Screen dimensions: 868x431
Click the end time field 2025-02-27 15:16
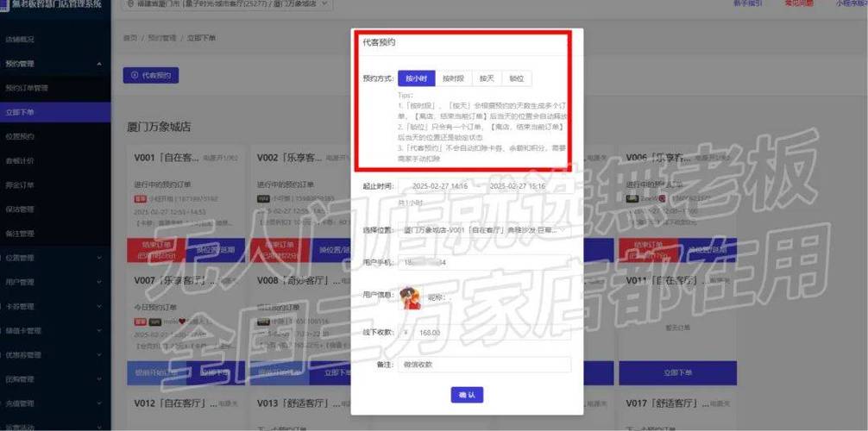517,186
